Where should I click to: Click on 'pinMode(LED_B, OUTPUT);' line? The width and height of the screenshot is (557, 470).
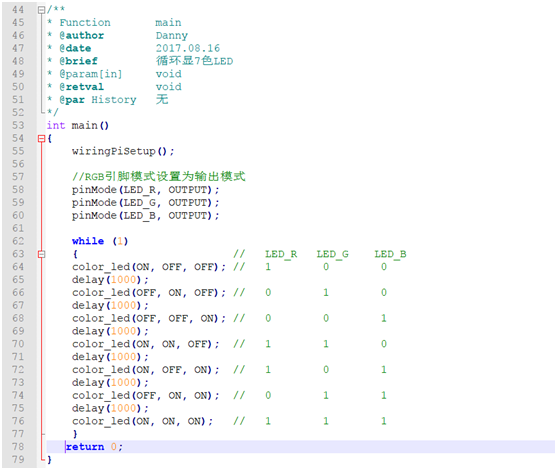pos(145,216)
